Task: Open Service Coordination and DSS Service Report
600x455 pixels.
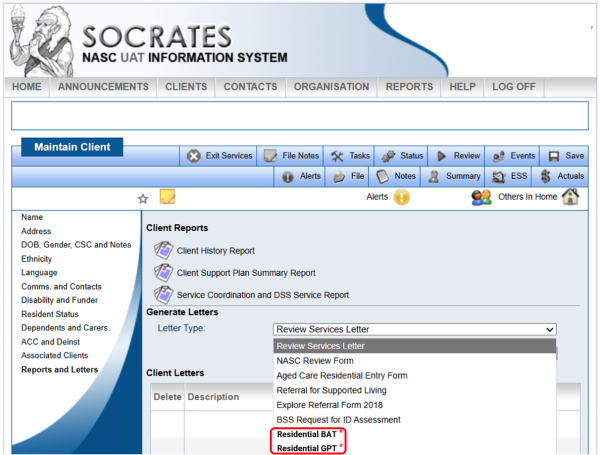Action: [263, 295]
